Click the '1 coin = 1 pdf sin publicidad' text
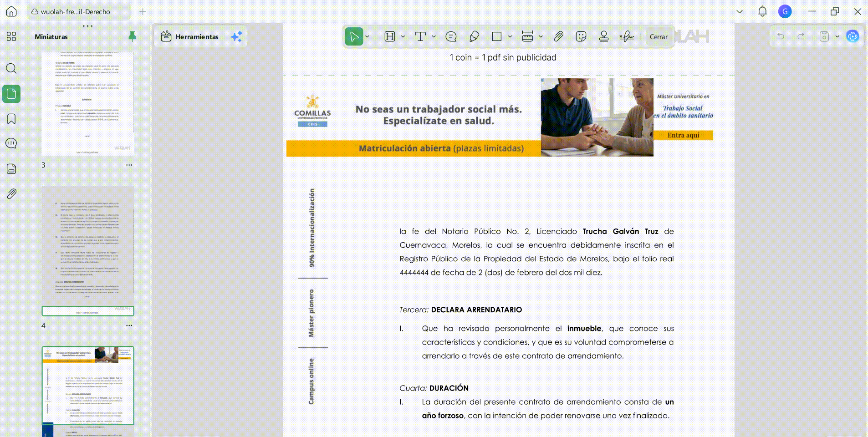The image size is (868, 437). pos(503,57)
